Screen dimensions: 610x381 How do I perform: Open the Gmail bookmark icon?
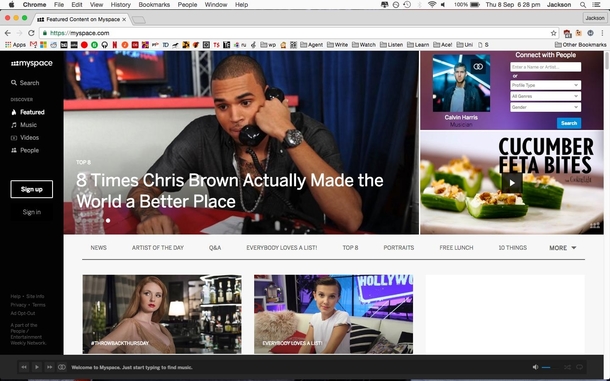pyautogui.click(x=33, y=45)
